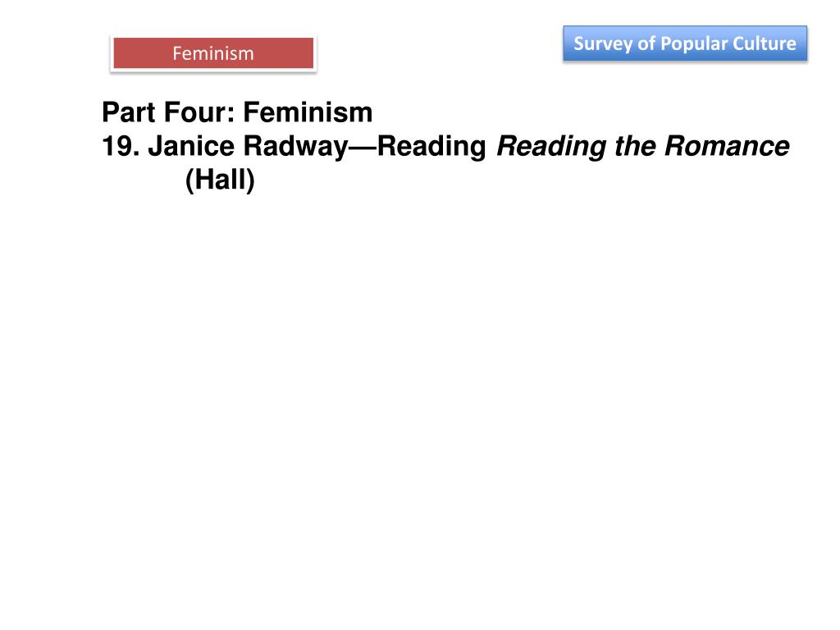The image size is (840, 630).
Task: Click the red Feminism section button
Action: 213,53
